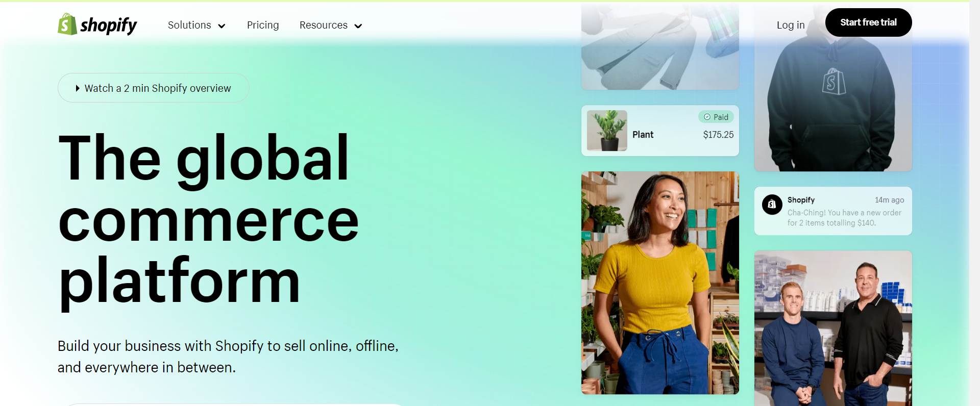Viewport: 980px width, 406px height.
Task: Click the shopify wordmark in header
Action: [109, 25]
